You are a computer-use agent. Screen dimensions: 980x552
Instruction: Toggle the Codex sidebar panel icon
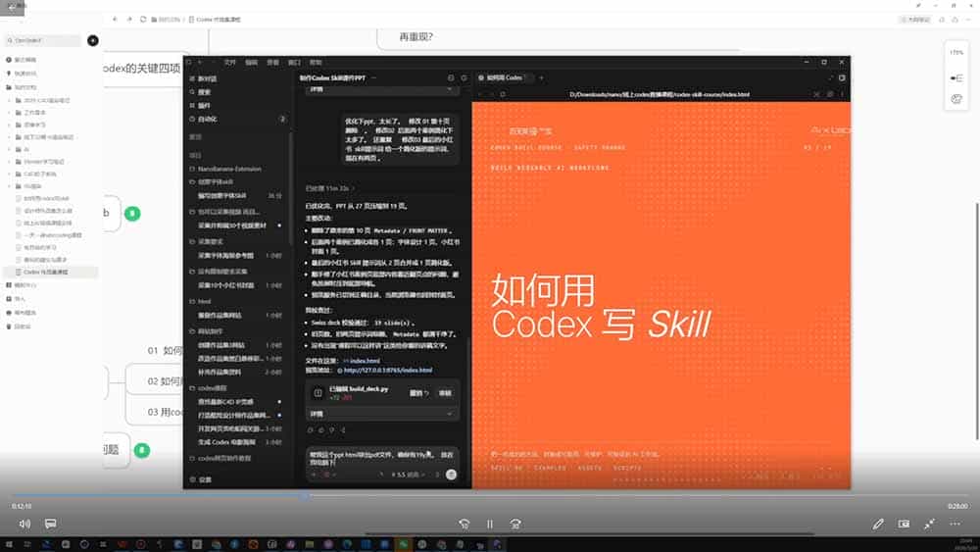tap(189, 63)
